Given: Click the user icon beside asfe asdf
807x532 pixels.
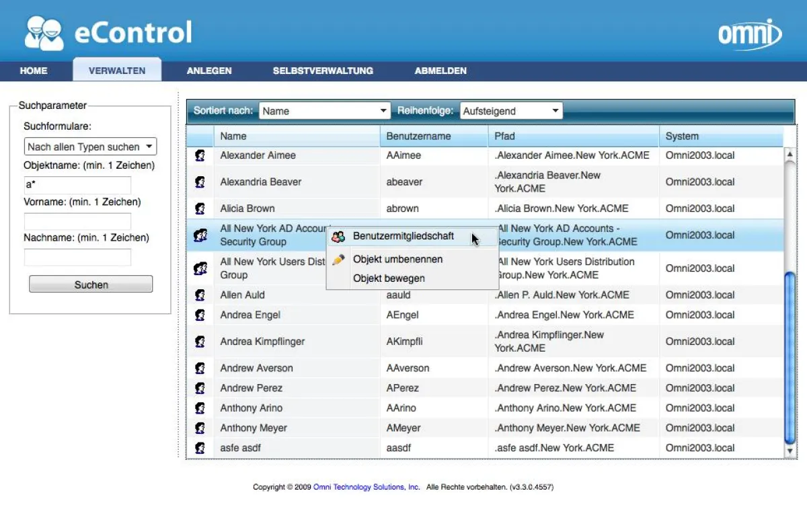Looking at the screenshot, I should point(199,448).
